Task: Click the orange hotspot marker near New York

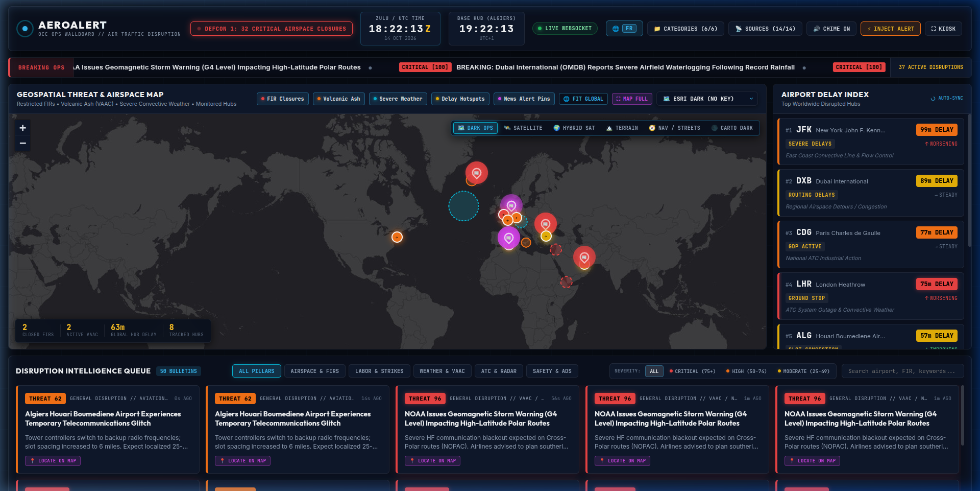Action: tap(397, 237)
